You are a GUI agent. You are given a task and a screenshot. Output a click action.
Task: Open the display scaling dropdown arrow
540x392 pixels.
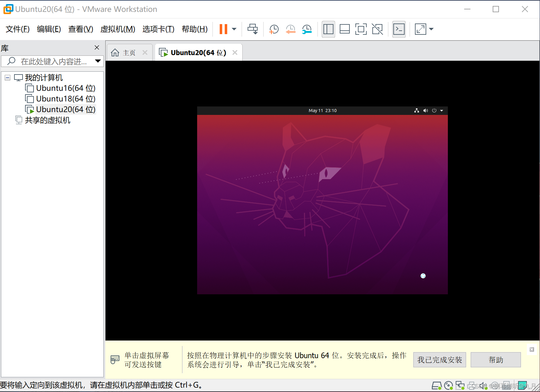click(432, 29)
